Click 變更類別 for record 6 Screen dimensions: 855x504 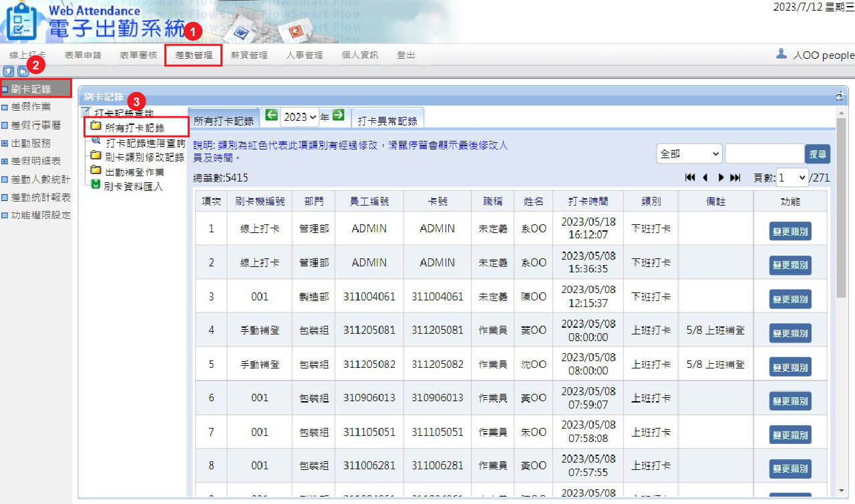[x=790, y=401]
